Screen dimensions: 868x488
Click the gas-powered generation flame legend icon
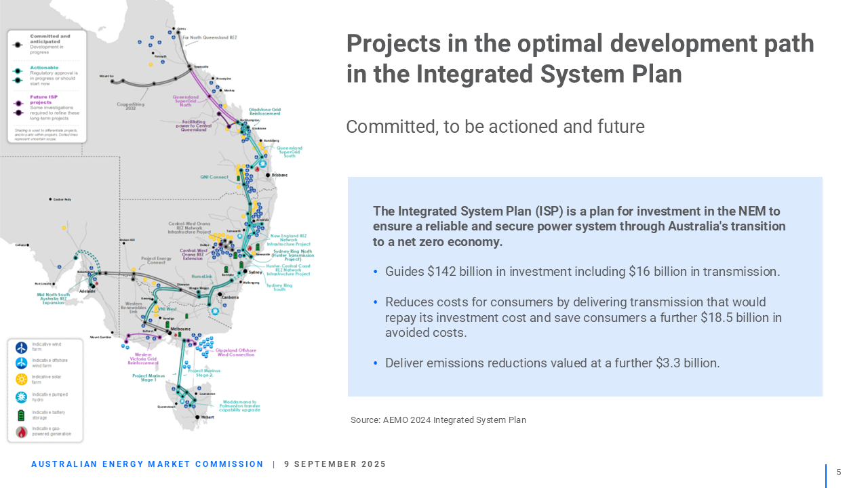coord(22,432)
